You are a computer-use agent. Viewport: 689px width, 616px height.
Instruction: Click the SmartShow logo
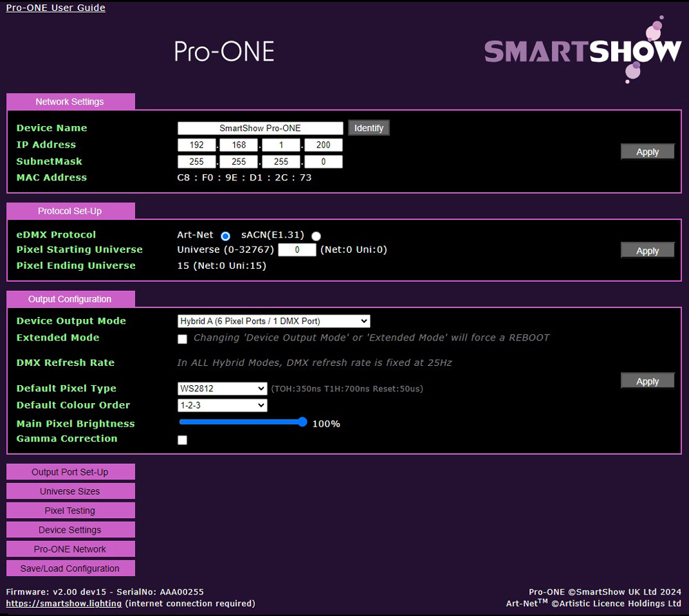coord(582,52)
